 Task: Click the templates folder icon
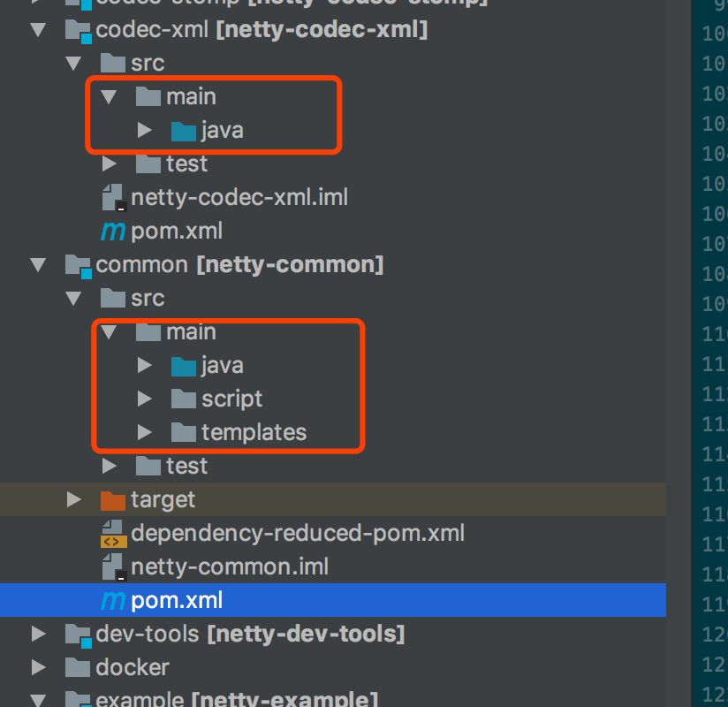tap(183, 433)
